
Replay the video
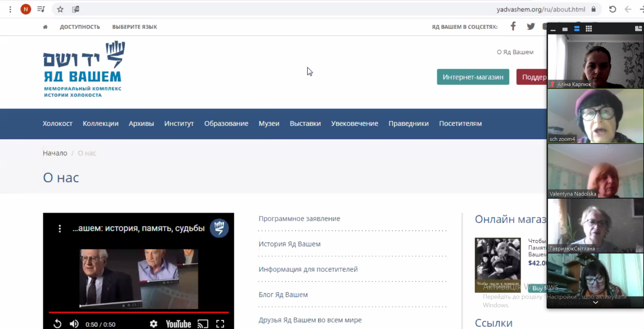58,324
